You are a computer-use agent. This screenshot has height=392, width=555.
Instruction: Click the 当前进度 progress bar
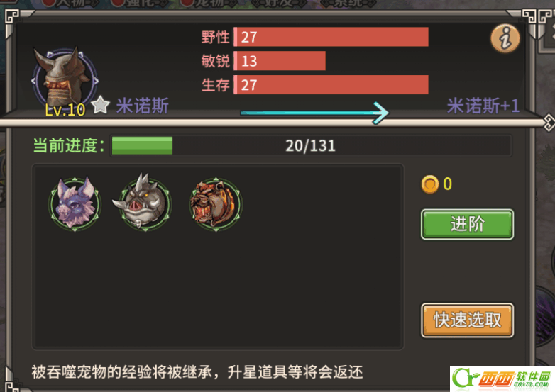(x=311, y=145)
